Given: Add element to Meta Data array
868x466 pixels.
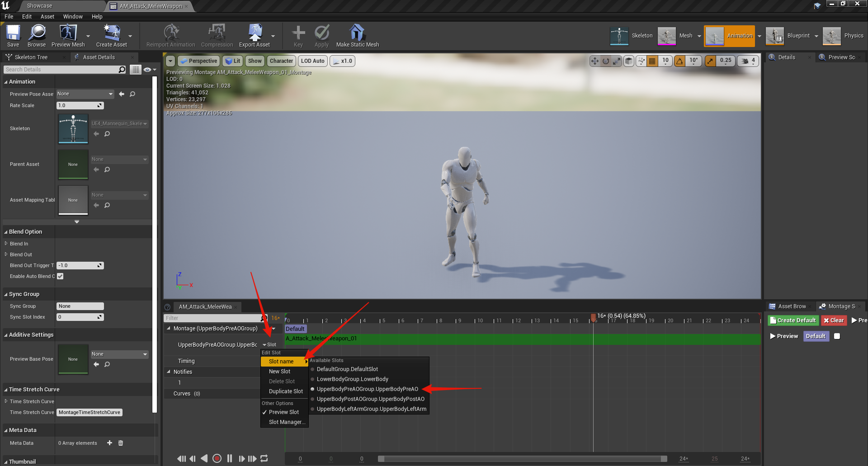Looking at the screenshot, I should [x=109, y=443].
